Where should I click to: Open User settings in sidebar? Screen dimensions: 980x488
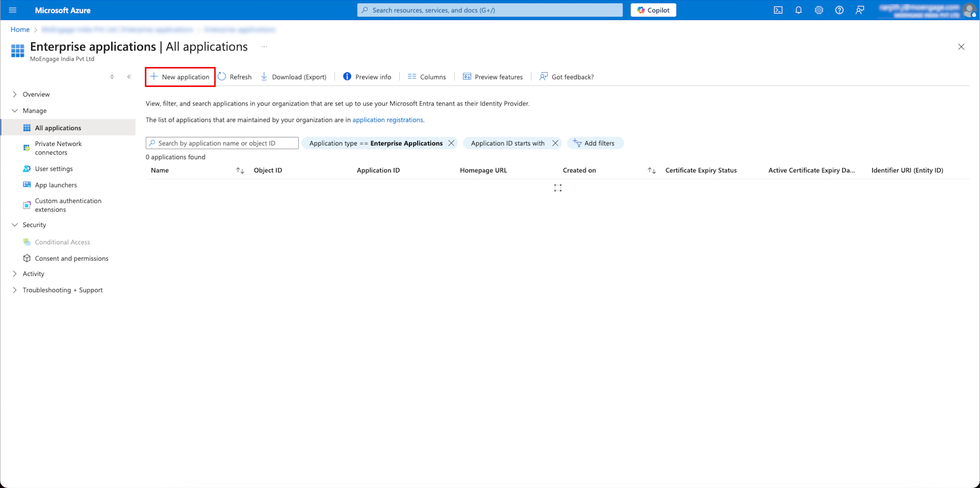(54, 169)
